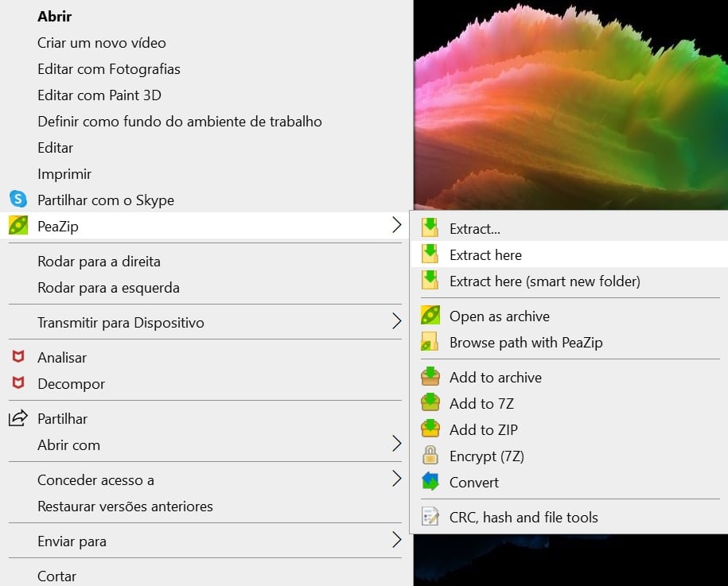Select the Decompor entry

[72, 384]
